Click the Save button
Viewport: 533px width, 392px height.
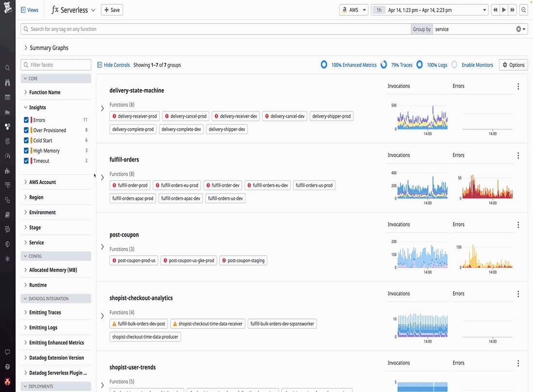112,10
